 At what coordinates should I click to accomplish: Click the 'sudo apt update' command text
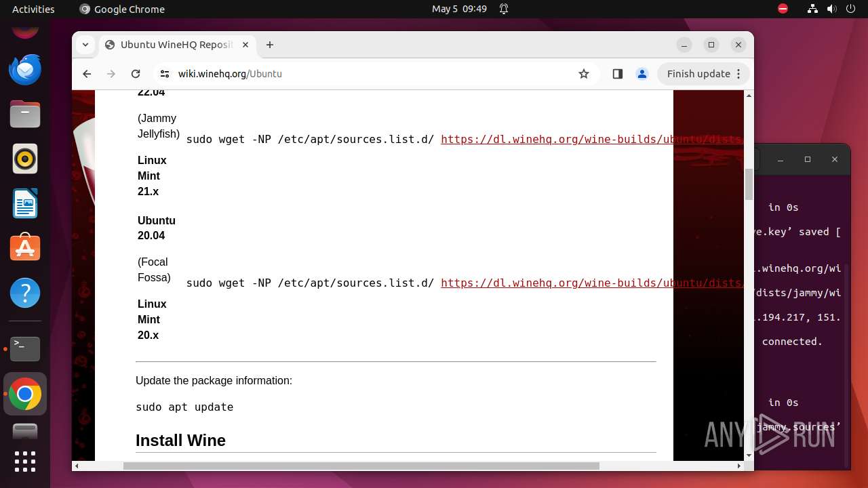(184, 407)
